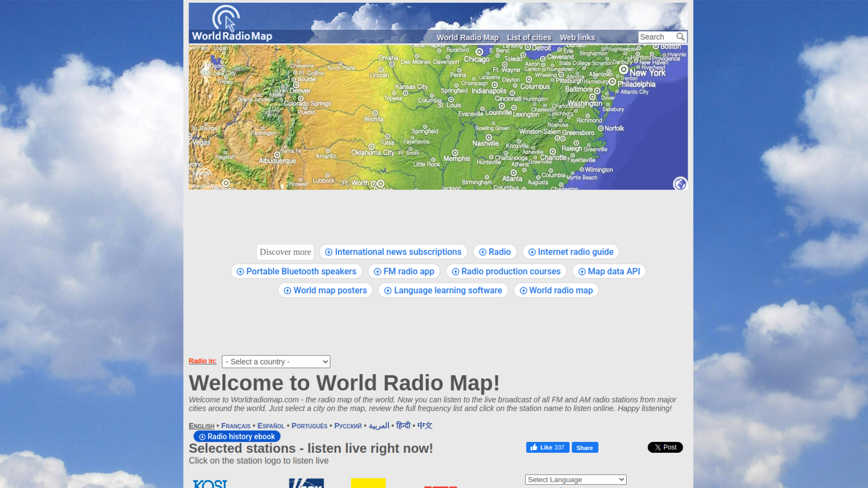Screen dimensions: 868x488
Task: Open the List of cities page
Action: point(529,38)
